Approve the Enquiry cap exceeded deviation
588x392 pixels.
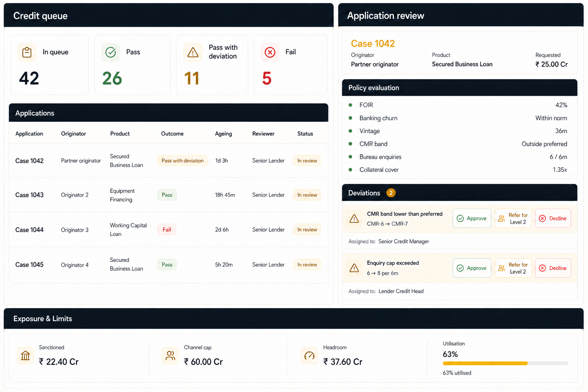(x=472, y=268)
